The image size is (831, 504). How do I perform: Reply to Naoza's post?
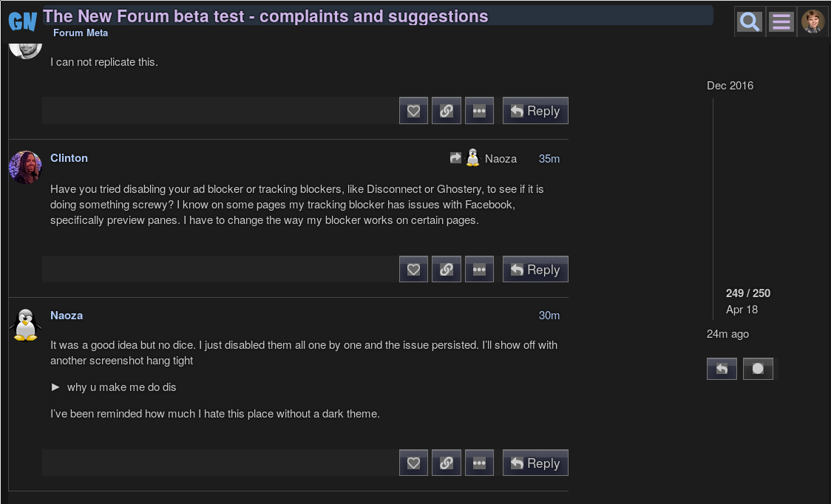[x=535, y=463]
